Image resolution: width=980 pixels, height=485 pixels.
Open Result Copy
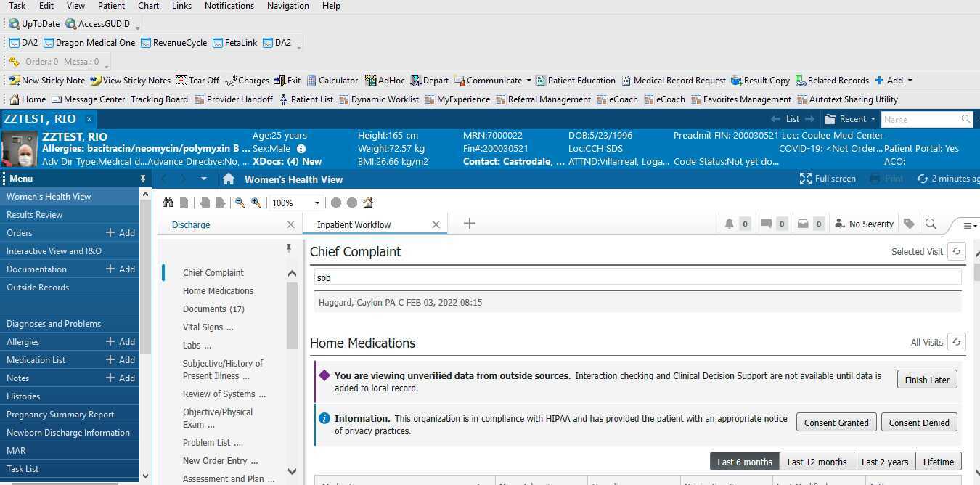pos(761,81)
